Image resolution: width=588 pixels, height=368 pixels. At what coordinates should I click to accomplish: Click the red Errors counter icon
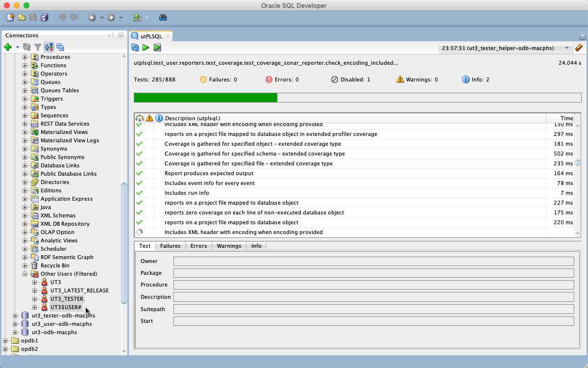pyautogui.click(x=269, y=79)
